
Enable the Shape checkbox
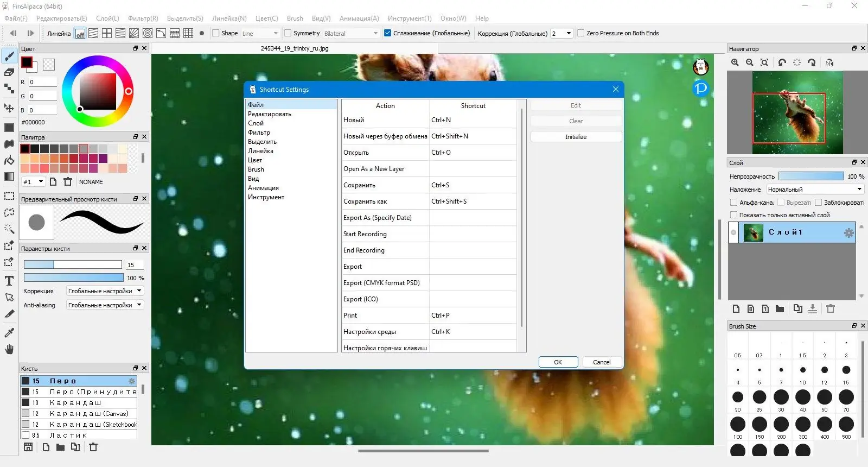click(x=215, y=33)
